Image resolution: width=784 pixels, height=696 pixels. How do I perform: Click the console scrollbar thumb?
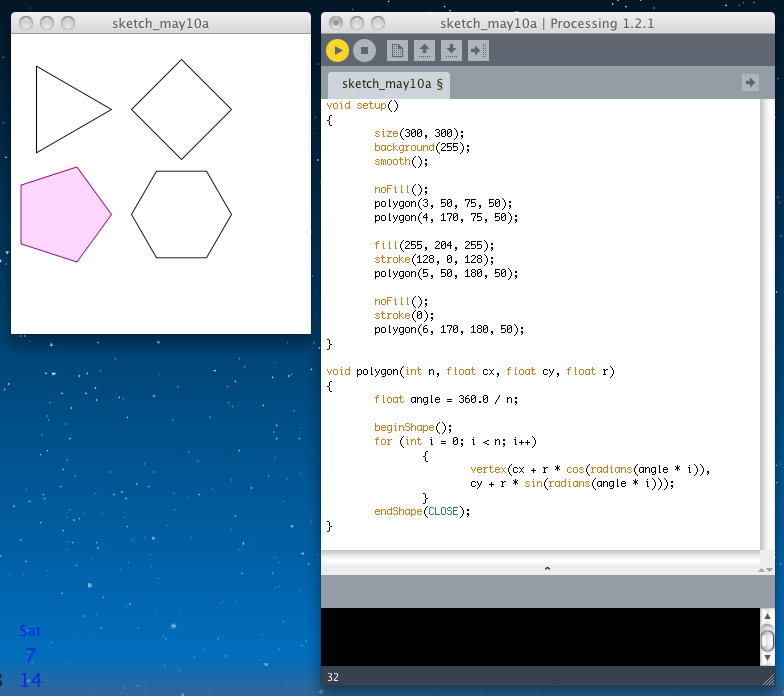point(767,639)
